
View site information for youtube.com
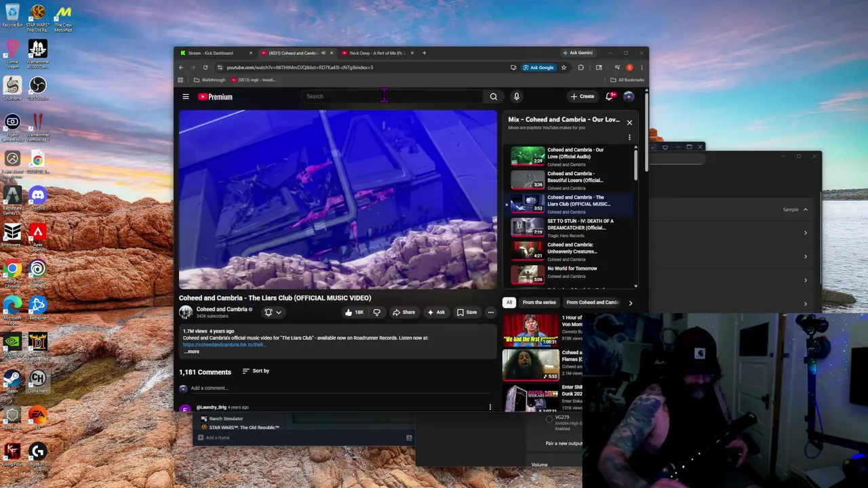tap(220, 67)
